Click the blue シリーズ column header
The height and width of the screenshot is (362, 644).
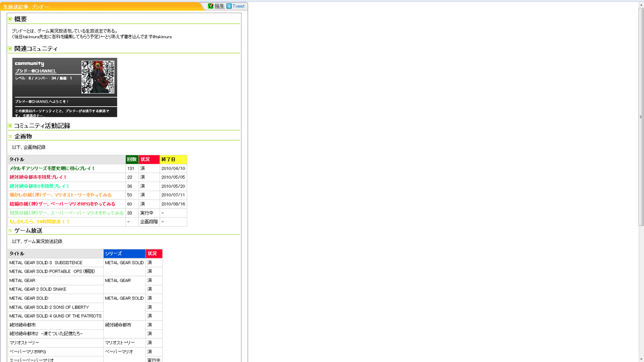(125, 254)
